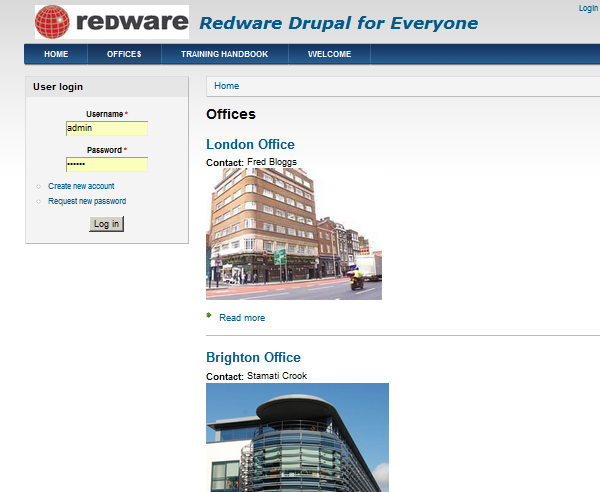Click the Login link at top right
600x492 pixels.
(x=588, y=8)
